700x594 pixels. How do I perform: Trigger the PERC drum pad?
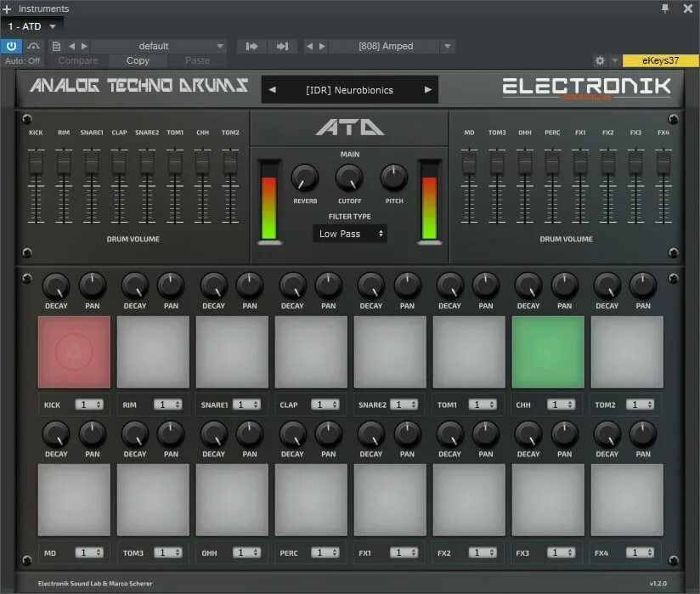tap(311, 500)
